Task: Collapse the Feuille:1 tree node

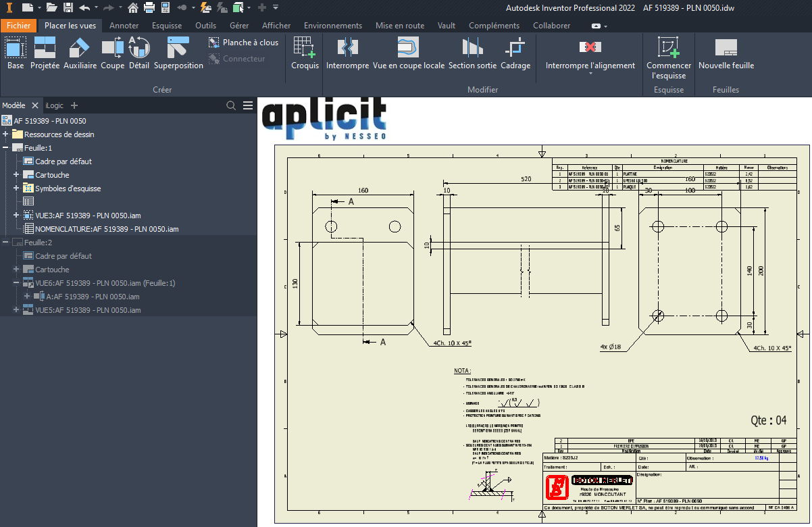Action: click(x=5, y=148)
